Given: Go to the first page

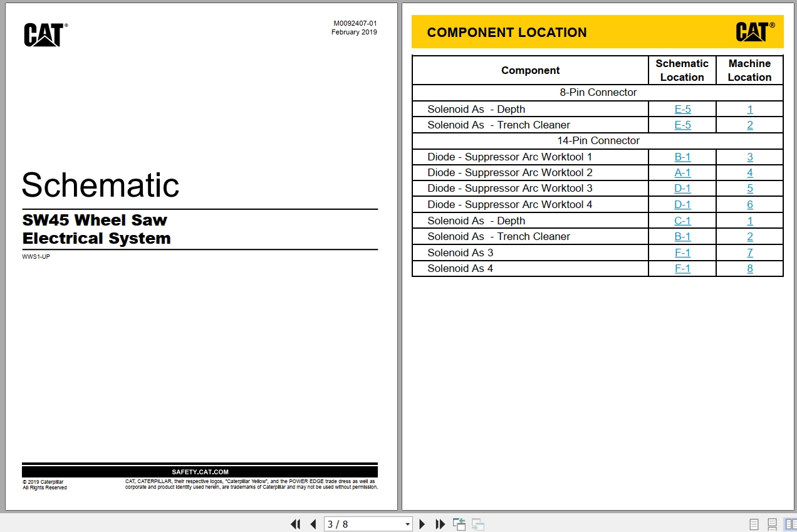Looking at the screenshot, I should coord(295,524).
